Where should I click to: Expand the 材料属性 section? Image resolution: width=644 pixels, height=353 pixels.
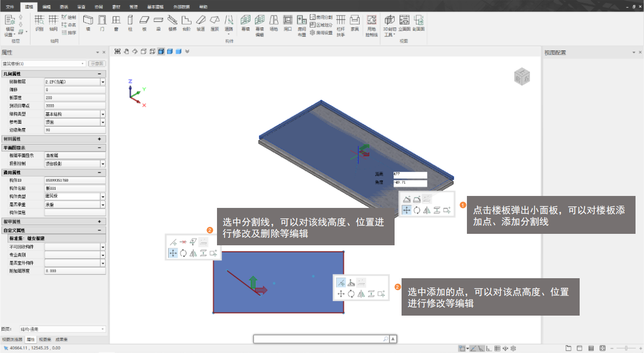pyautogui.click(x=99, y=139)
